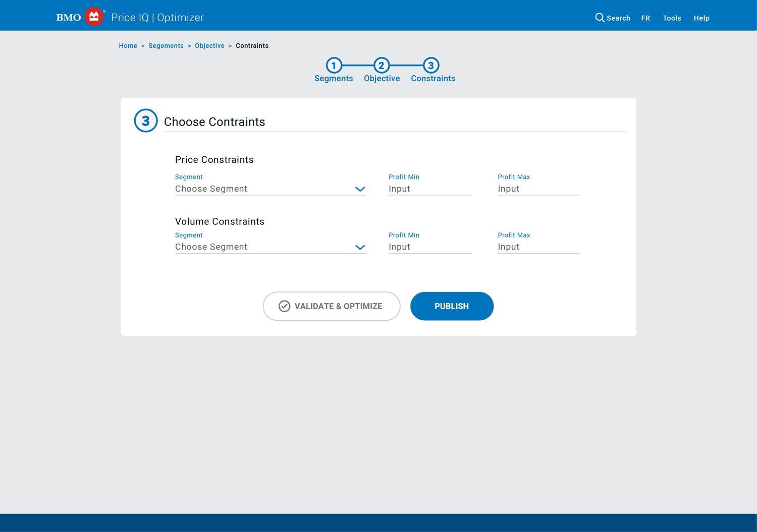Click the checkmark icon inside Validate & Optimize

pyautogui.click(x=284, y=306)
